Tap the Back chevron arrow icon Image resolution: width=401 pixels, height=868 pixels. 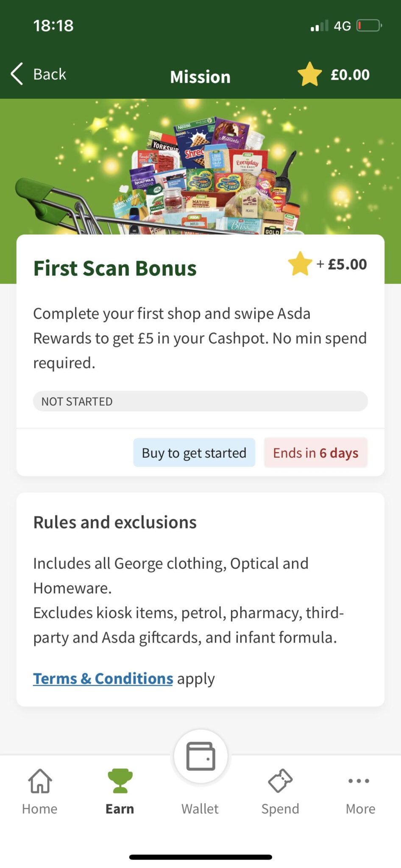click(x=17, y=74)
